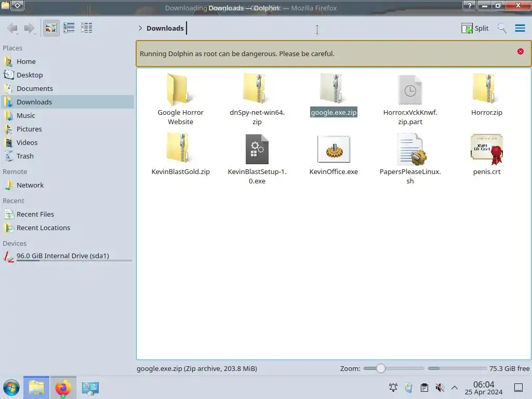Select the 96.0 GiB Internal Drive
The image size is (532, 399).
67,257
